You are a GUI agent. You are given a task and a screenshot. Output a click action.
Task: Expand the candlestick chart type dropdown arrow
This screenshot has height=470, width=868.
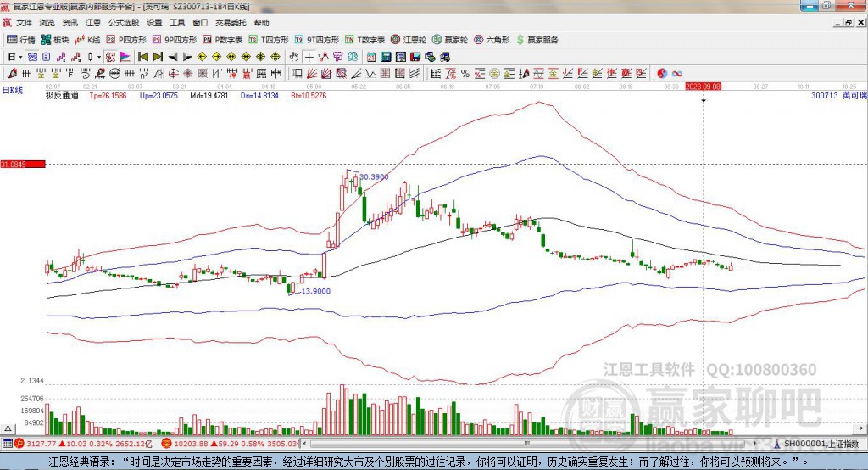tap(99, 57)
